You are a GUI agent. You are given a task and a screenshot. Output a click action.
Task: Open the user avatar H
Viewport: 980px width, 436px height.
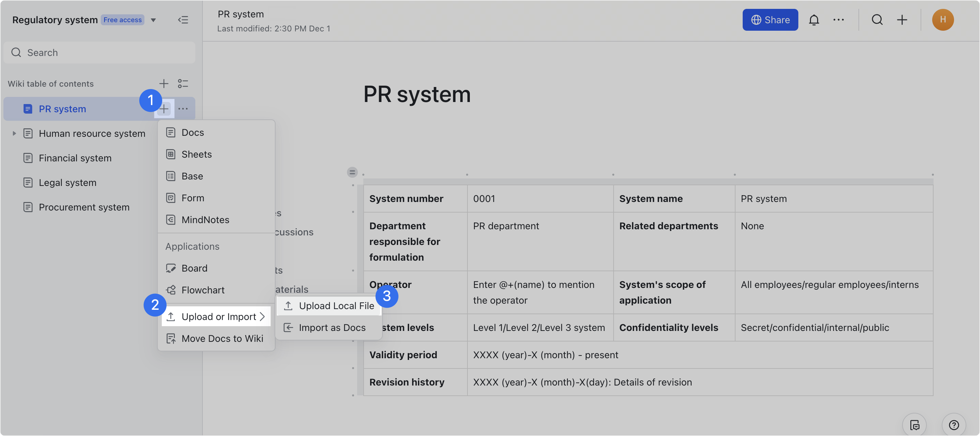coord(942,20)
